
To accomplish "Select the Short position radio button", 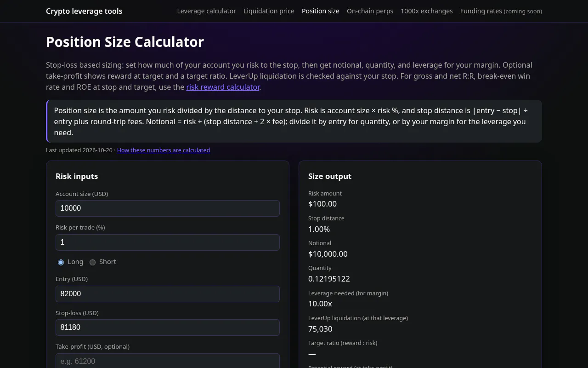I will tap(92, 262).
